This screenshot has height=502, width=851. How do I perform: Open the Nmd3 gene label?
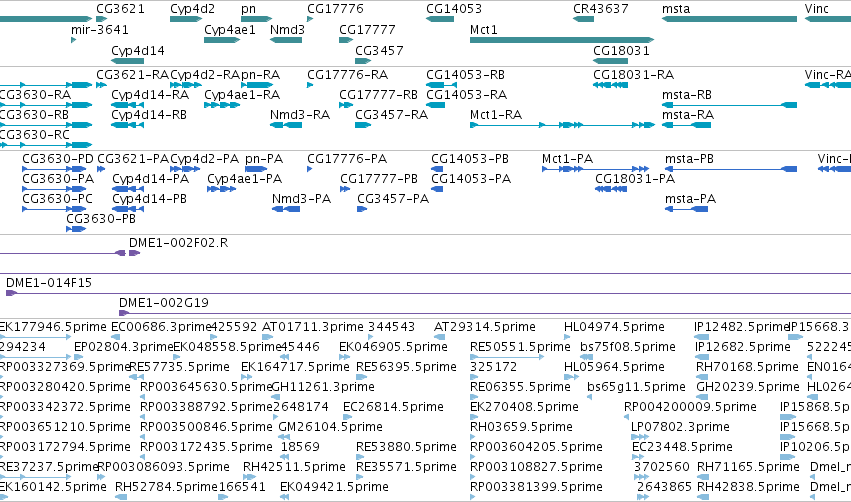[x=287, y=29]
